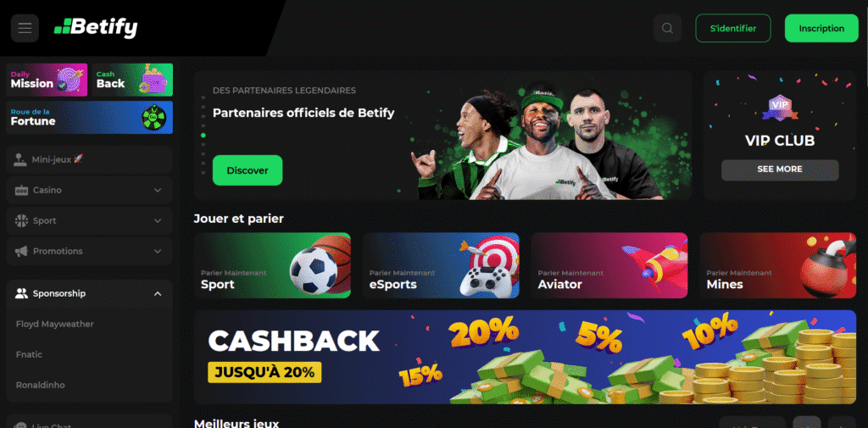Click the search magnifier icon

[667, 28]
